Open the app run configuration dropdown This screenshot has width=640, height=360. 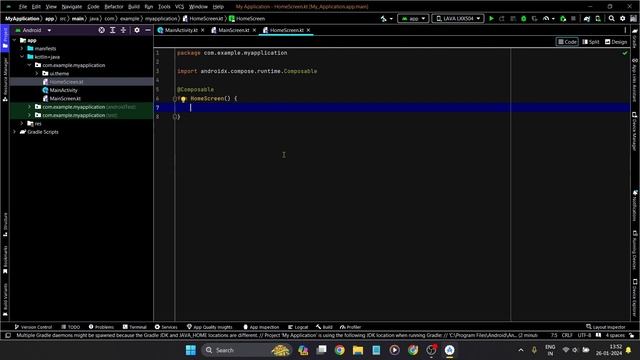coord(413,19)
